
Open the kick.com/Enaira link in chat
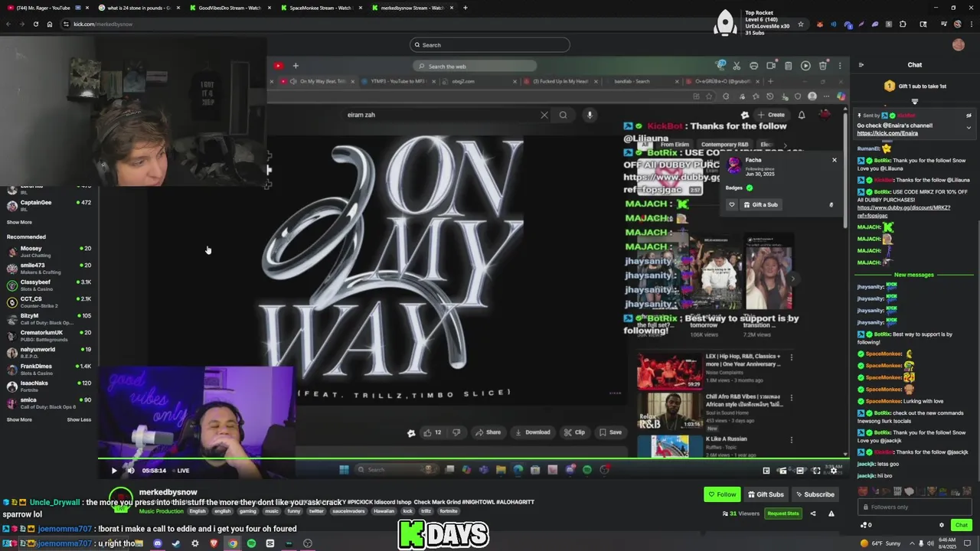887,133
